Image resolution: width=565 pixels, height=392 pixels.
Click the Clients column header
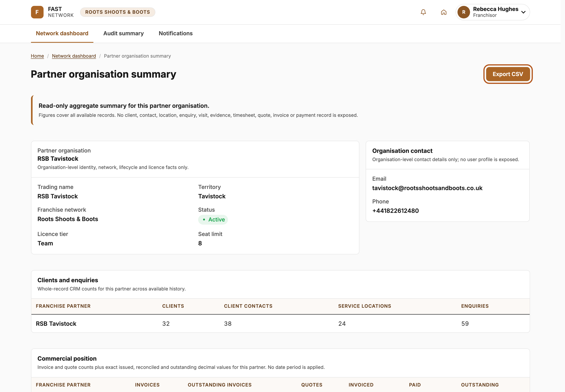coord(173,306)
